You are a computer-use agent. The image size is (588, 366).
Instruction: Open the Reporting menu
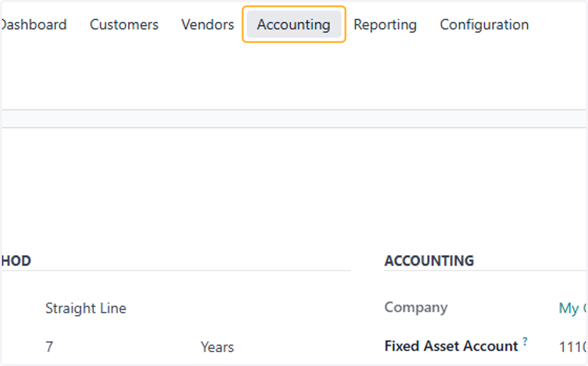click(x=385, y=25)
